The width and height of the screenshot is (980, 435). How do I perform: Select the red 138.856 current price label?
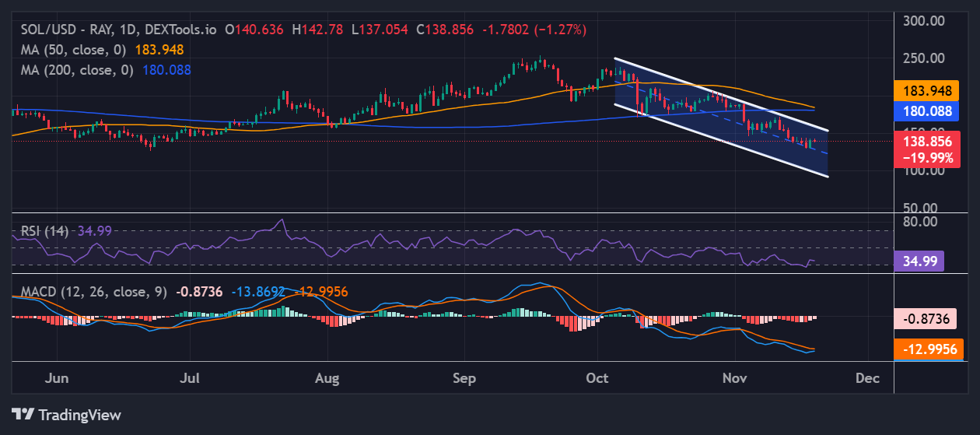929,143
